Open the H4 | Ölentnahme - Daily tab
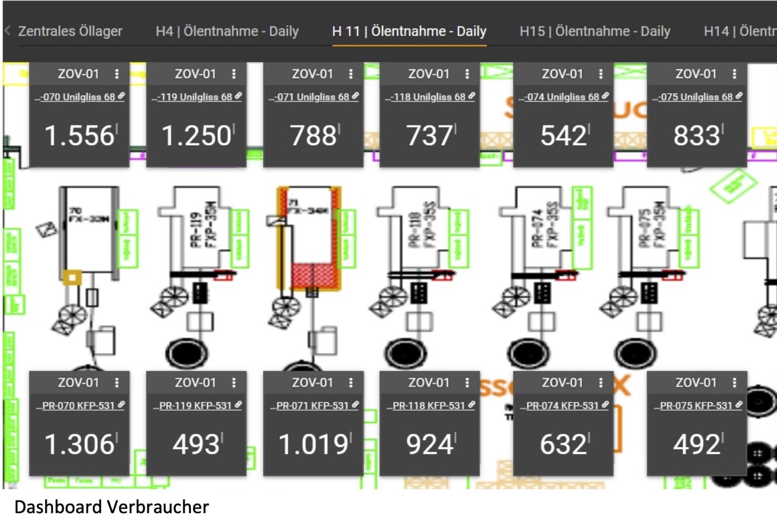The height and width of the screenshot is (532, 777). click(x=227, y=31)
